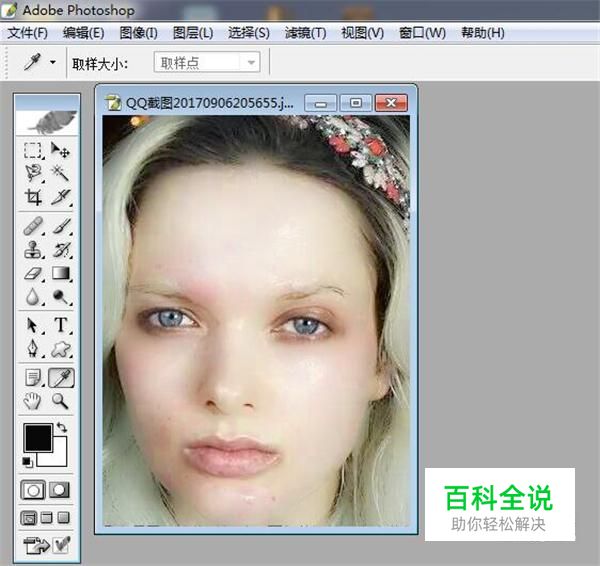
Task: Click the portrait image canvas
Action: pos(256,321)
